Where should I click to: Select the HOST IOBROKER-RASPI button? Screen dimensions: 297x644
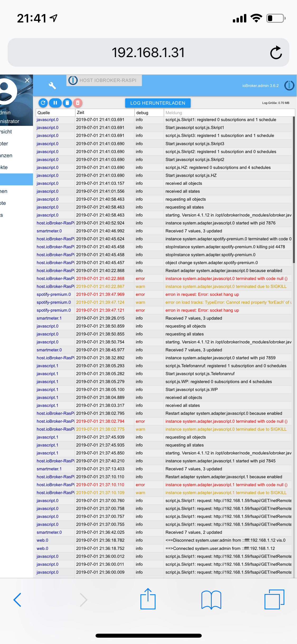pyautogui.click(x=104, y=80)
